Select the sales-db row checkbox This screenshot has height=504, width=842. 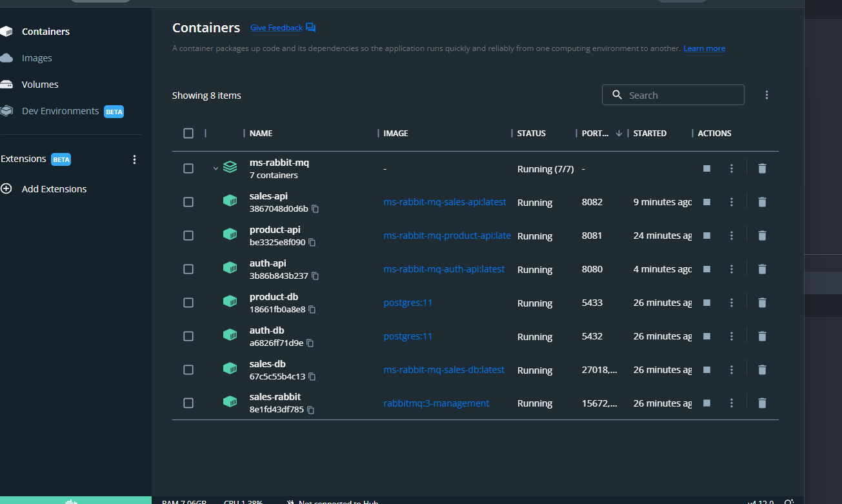click(188, 370)
